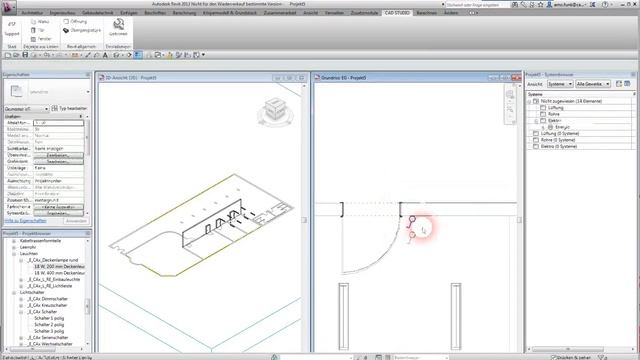The width and height of the screenshot is (640, 360).
Task: Select 18 W, 200 mm Deckenleuchte item
Action: (60, 267)
